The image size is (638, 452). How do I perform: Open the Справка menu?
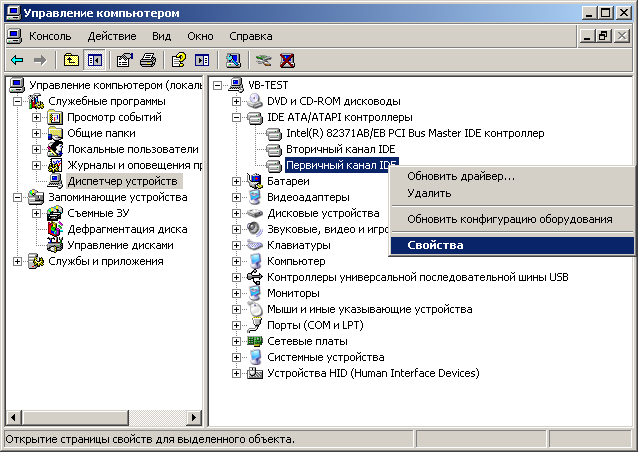250,36
